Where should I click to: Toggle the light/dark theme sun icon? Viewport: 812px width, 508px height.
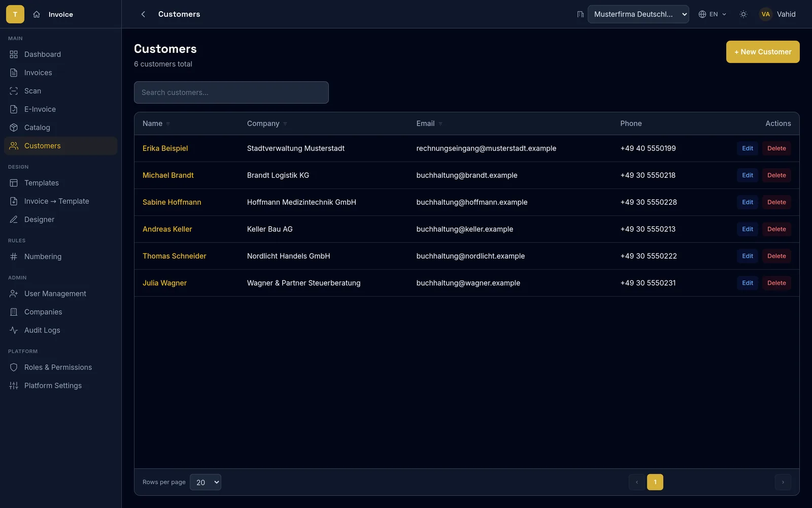tap(743, 14)
